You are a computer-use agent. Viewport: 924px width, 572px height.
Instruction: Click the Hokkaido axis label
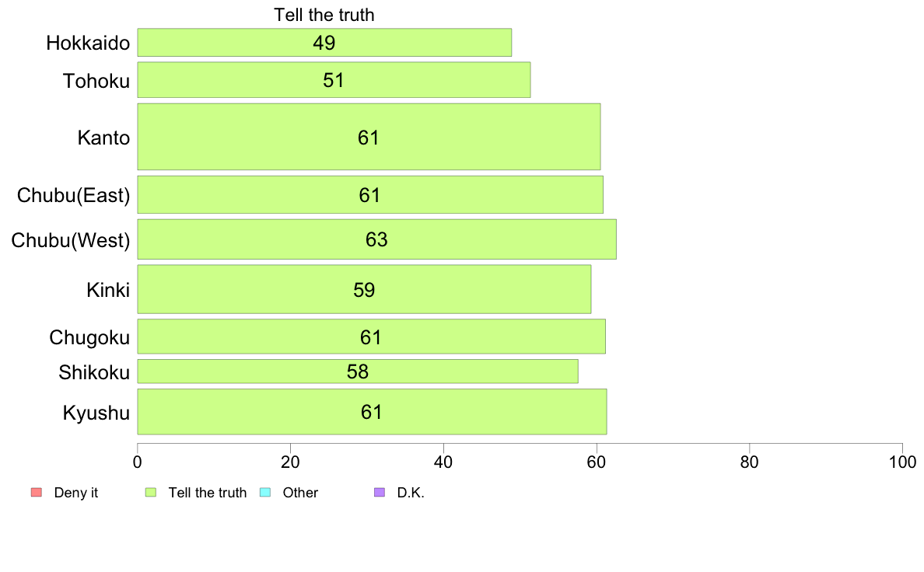coord(88,43)
